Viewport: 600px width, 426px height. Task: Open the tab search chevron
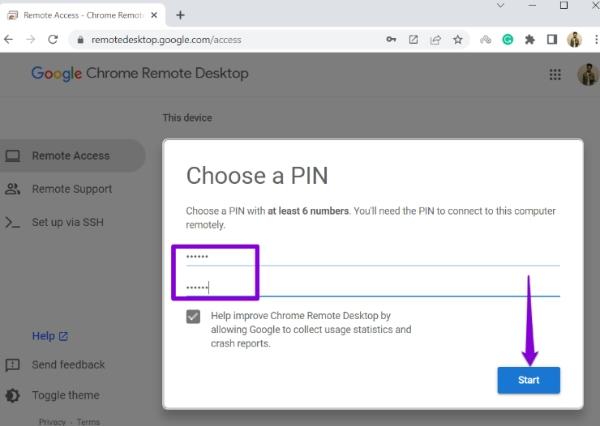(x=501, y=5)
